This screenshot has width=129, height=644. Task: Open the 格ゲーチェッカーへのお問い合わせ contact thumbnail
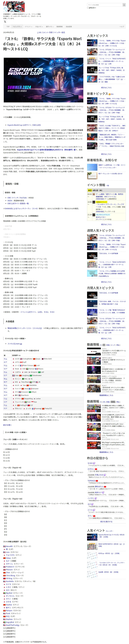(x=92, y=176)
